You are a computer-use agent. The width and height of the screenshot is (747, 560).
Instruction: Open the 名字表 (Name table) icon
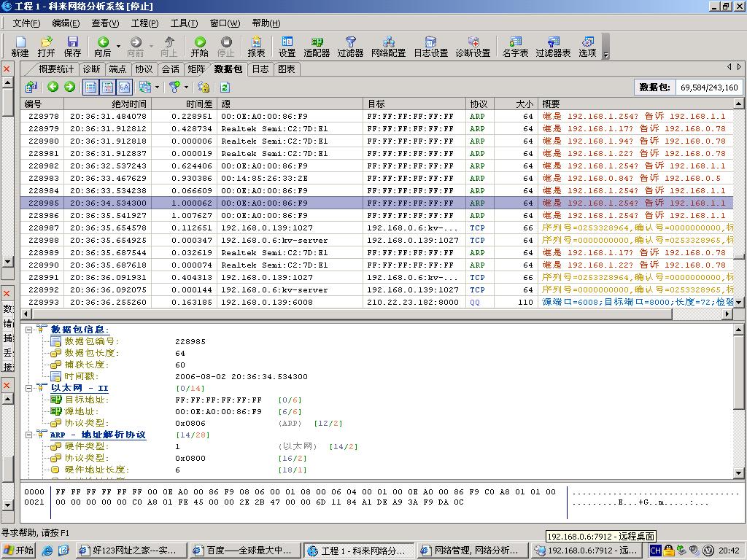click(515, 47)
